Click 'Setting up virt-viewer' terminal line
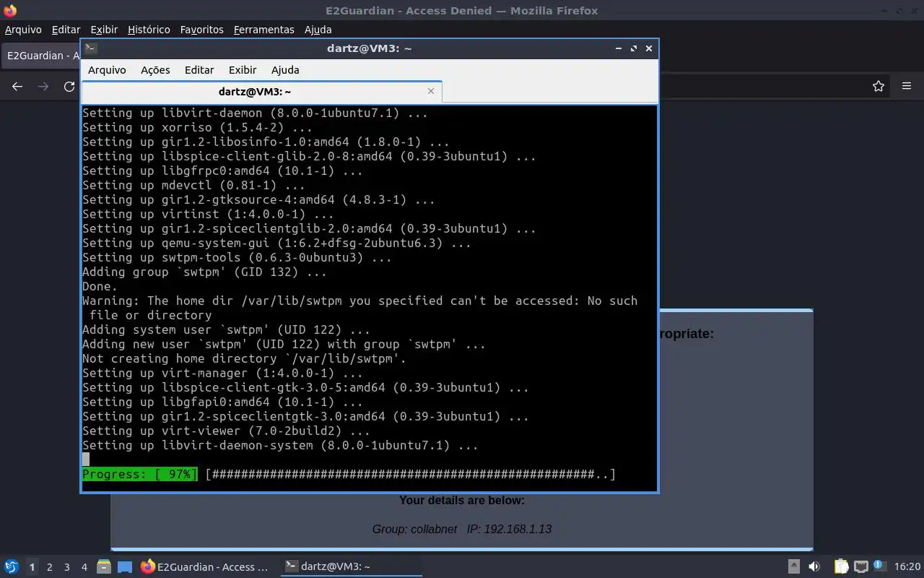The width and height of the screenshot is (924, 578). click(x=226, y=431)
